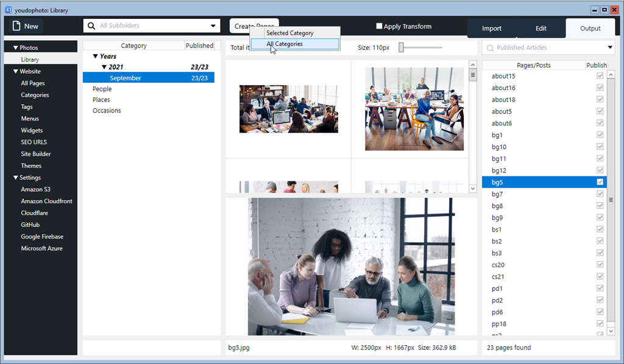Click the magnifier icon in Published Articles
This screenshot has width=624, height=364.
(491, 47)
